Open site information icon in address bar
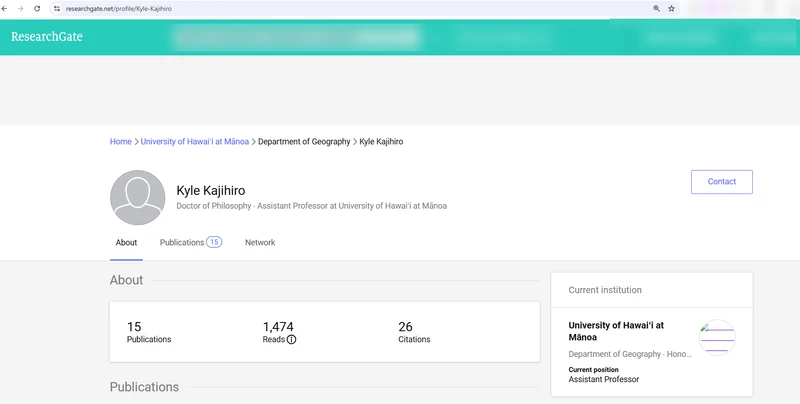Image resolution: width=800 pixels, height=404 pixels. click(x=57, y=9)
